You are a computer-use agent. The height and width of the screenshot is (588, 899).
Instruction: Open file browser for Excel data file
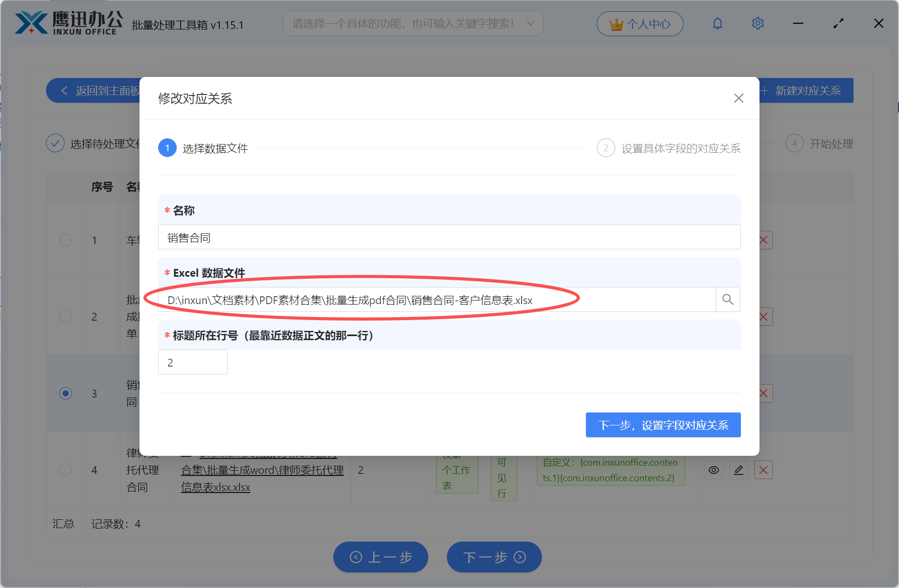(x=727, y=299)
